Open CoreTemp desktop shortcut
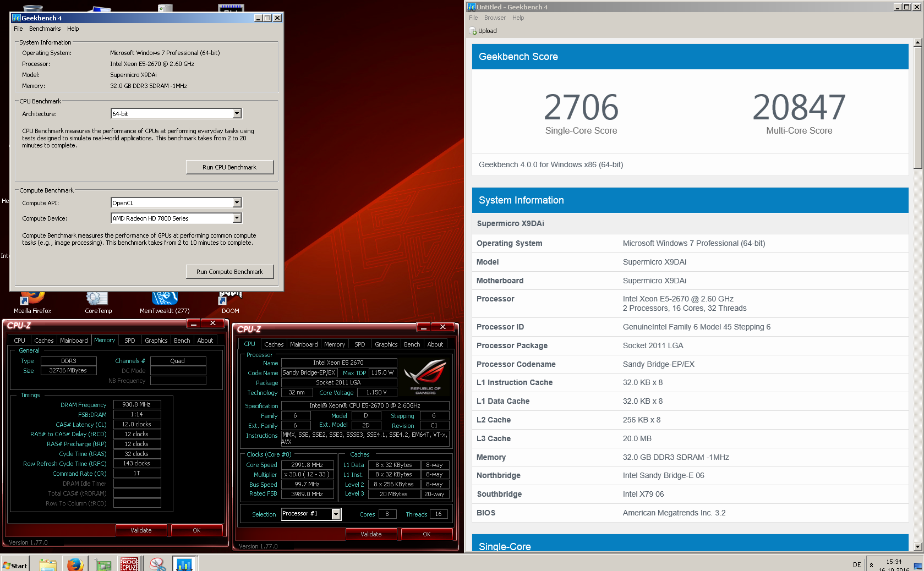This screenshot has width=924, height=571. pyautogui.click(x=98, y=303)
